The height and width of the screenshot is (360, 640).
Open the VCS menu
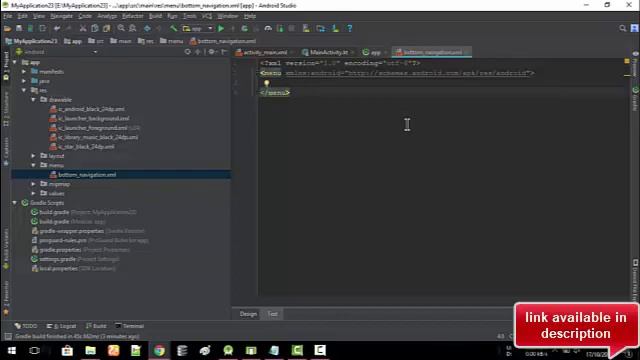207,16
